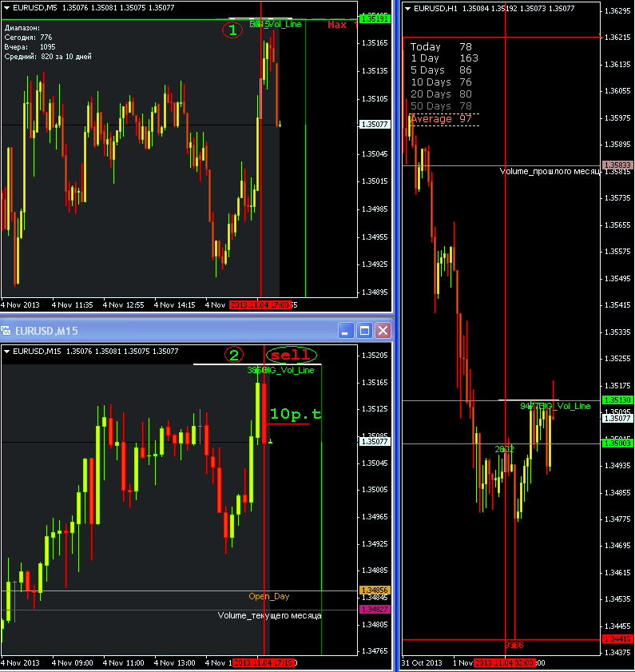
Task: Click the 'Volume_текущего месяца' label
Action: point(269,616)
